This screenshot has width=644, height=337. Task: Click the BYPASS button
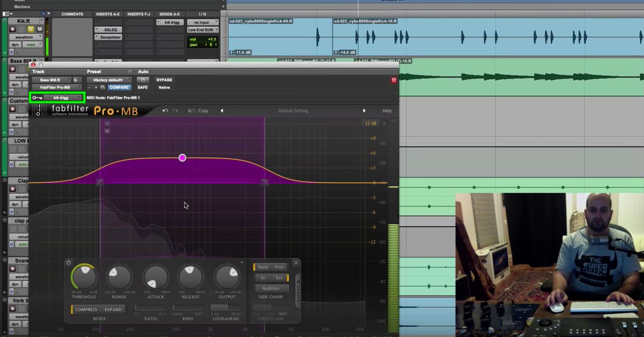pos(164,79)
